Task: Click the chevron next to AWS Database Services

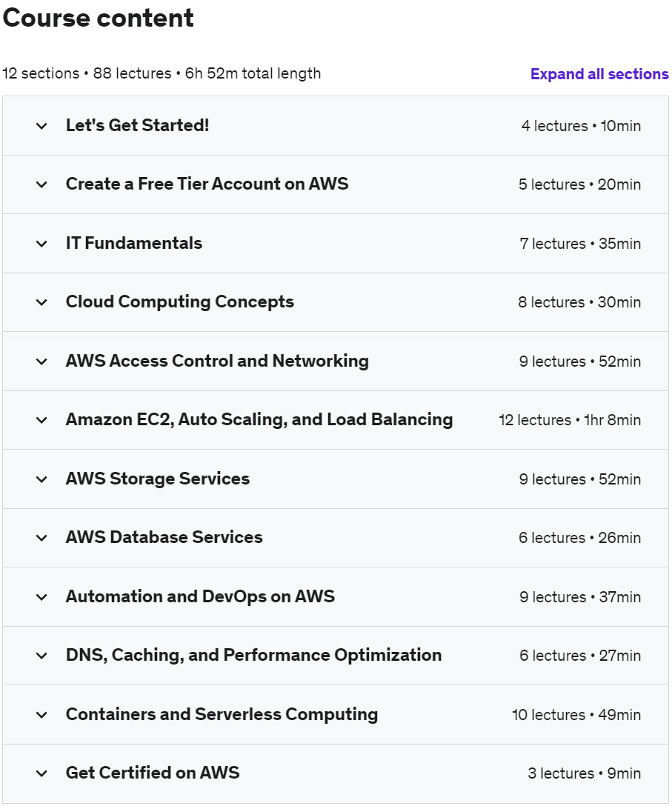Action: (x=41, y=538)
